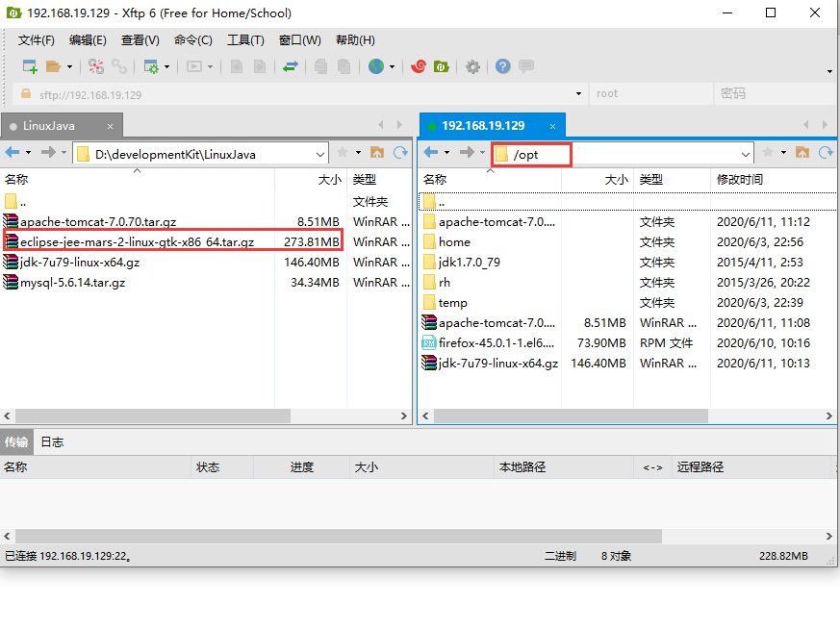This screenshot has width=840, height=629.
Task: Click the local pane Back arrow
Action: tap(13, 153)
